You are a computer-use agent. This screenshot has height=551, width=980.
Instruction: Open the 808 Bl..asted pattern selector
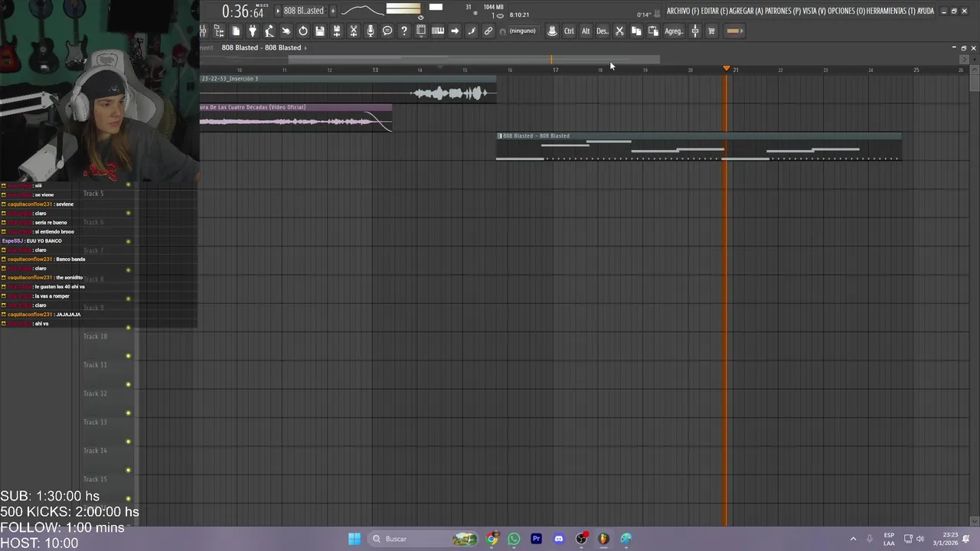pyautogui.click(x=304, y=11)
